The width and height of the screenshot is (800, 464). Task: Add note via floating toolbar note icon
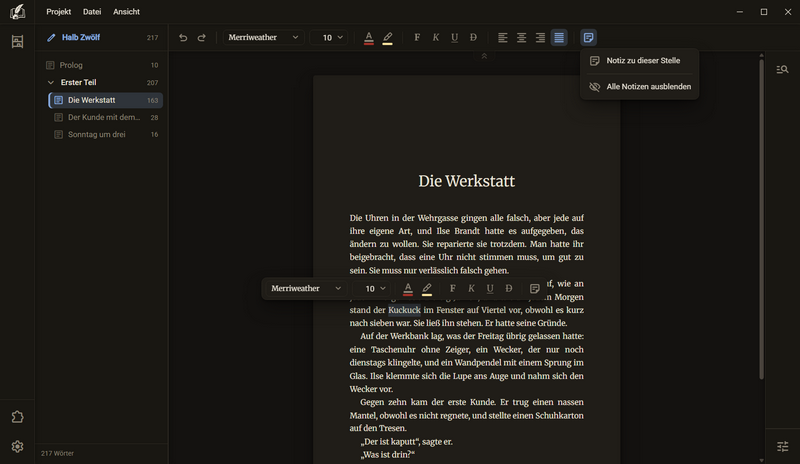[x=534, y=288]
